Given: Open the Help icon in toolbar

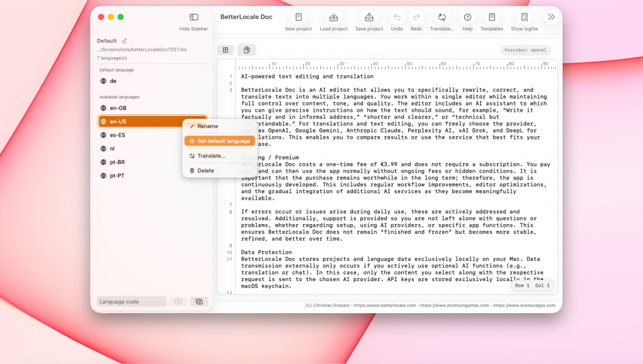Looking at the screenshot, I should (467, 18).
